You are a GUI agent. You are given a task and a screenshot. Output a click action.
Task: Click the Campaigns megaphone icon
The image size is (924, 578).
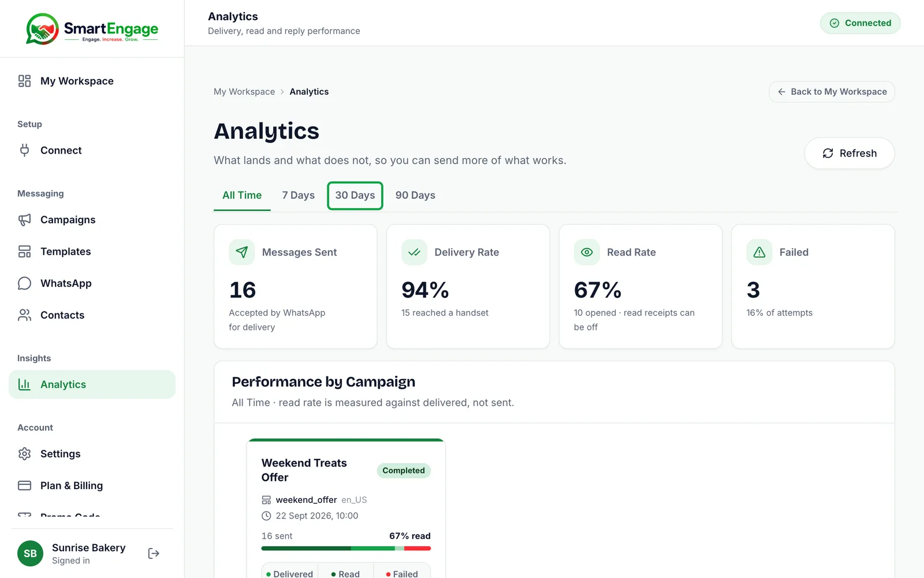[24, 220]
